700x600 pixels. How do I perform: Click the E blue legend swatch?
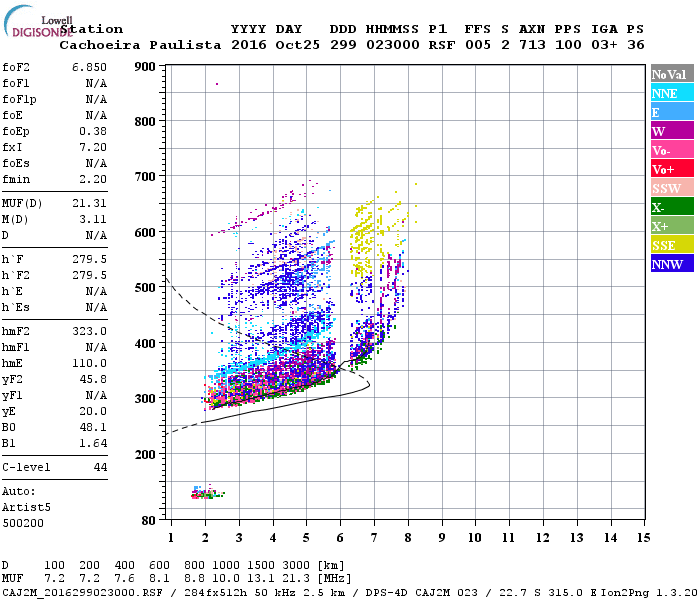click(x=672, y=111)
